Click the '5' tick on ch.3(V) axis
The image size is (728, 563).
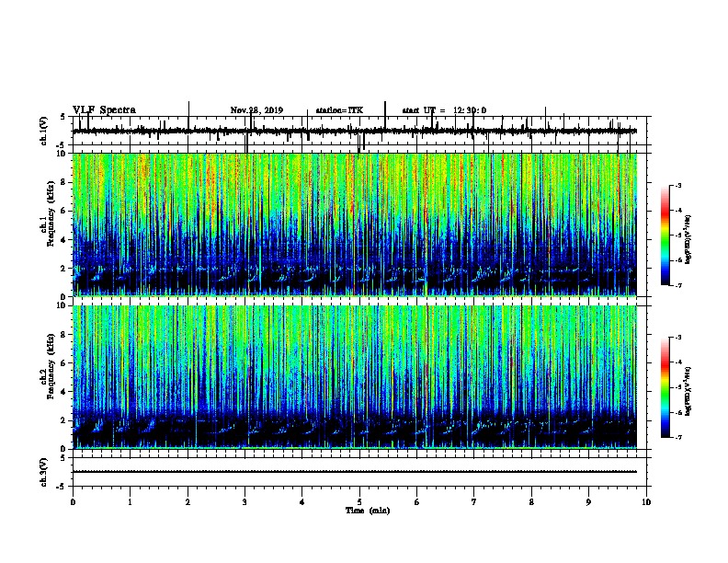(63, 458)
